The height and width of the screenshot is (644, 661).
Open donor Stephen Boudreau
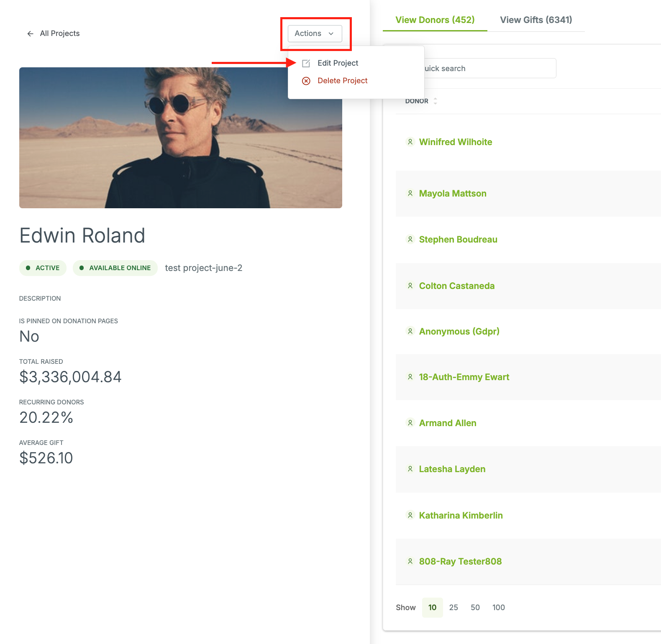pyautogui.click(x=458, y=240)
